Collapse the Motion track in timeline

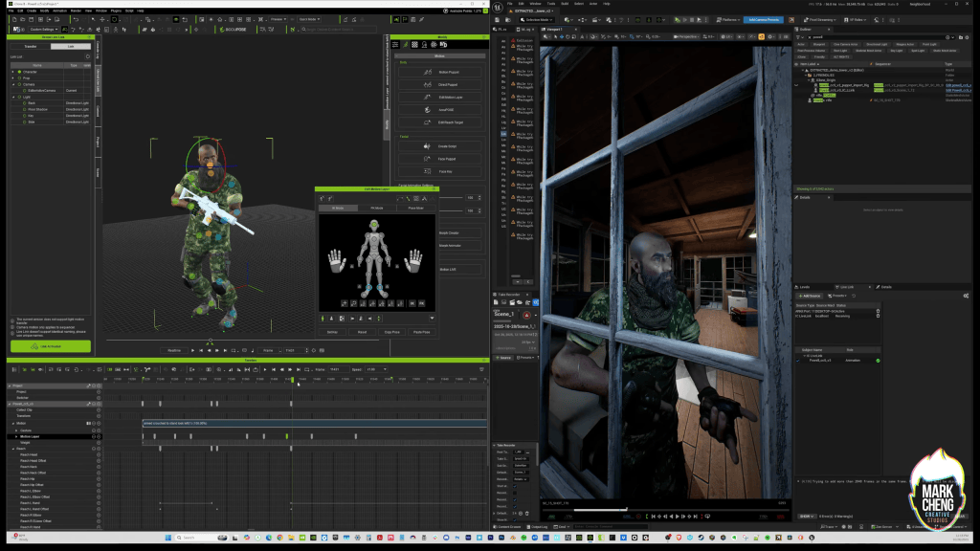13,424
